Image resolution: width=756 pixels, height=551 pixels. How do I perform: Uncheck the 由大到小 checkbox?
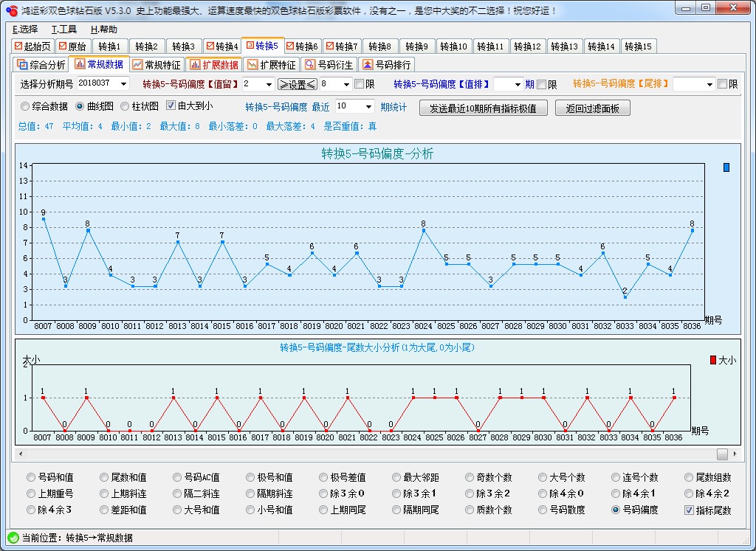pos(171,105)
